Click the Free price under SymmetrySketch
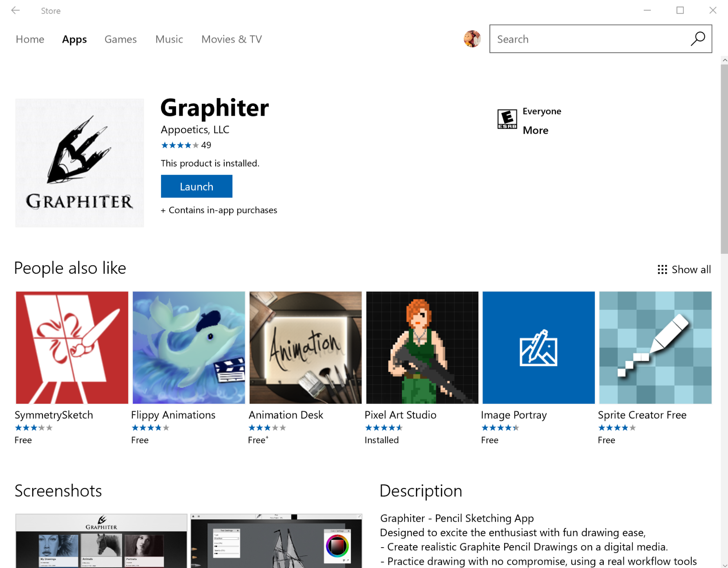728x568 pixels. point(23,440)
